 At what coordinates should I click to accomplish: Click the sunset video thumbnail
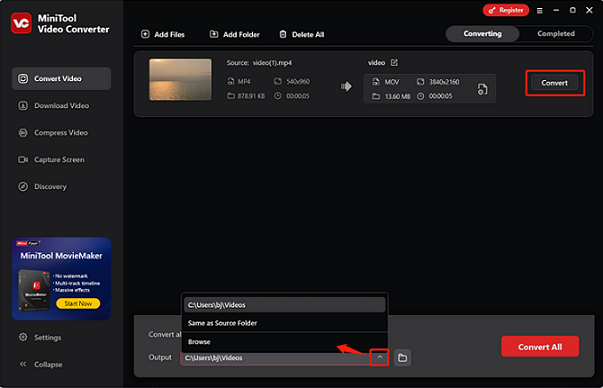[180, 80]
